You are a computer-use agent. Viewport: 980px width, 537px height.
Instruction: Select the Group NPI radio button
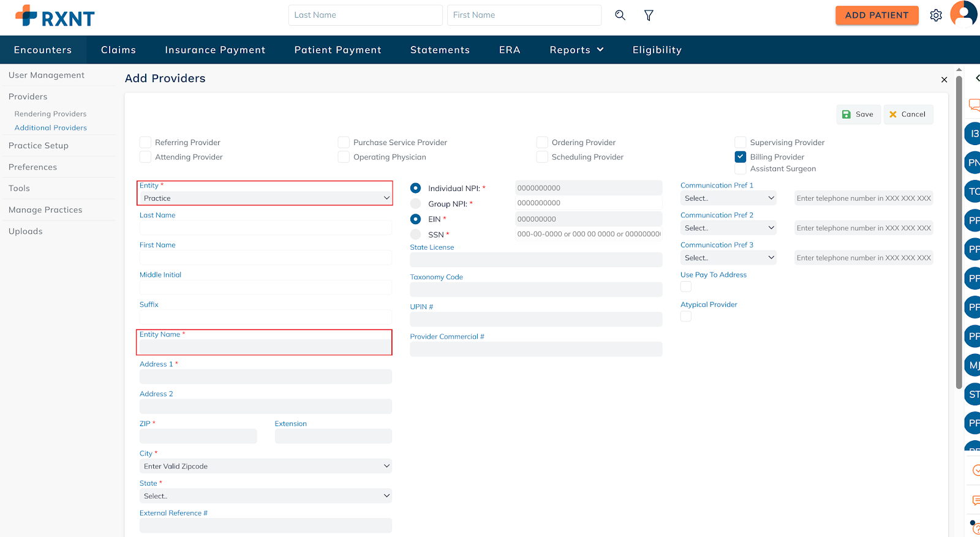click(415, 204)
